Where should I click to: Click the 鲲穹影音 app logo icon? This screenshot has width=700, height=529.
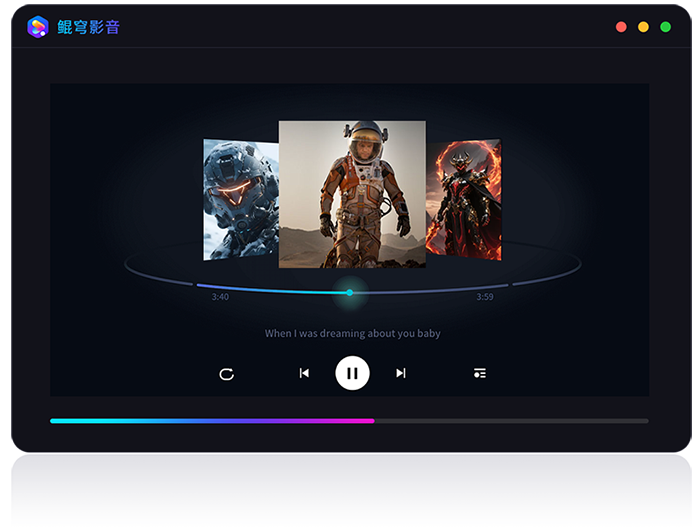click(x=38, y=27)
